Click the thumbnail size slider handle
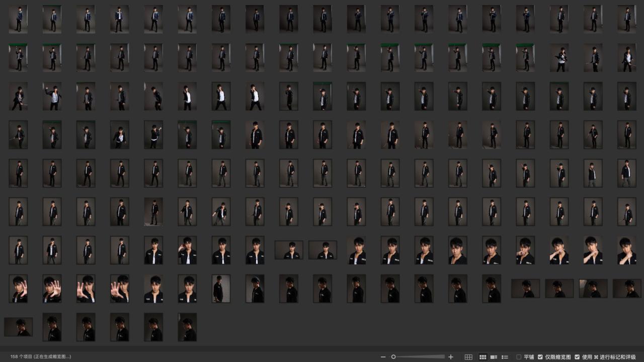The height and width of the screenshot is (362, 644). 393,357
